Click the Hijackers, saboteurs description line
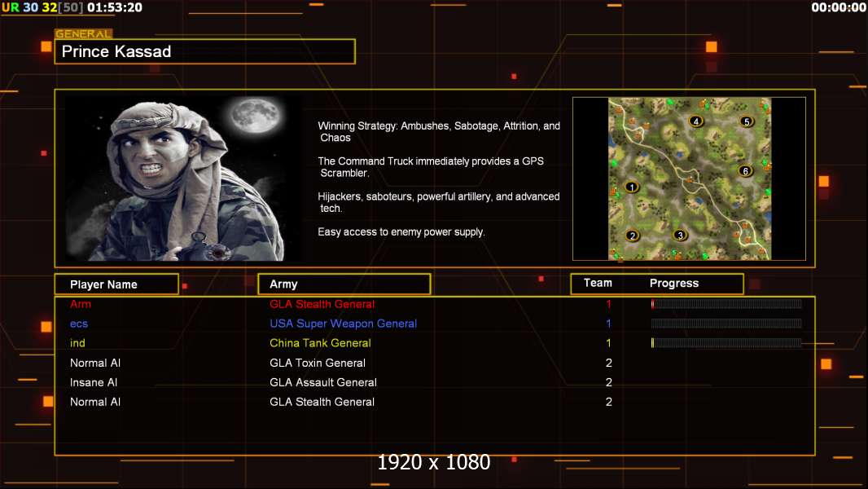 click(x=438, y=202)
